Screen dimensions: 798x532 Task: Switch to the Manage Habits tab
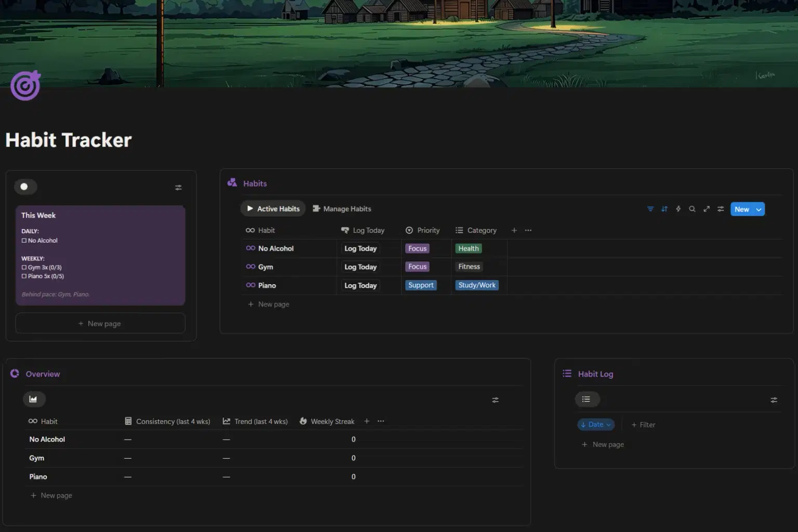tap(342, 209)
